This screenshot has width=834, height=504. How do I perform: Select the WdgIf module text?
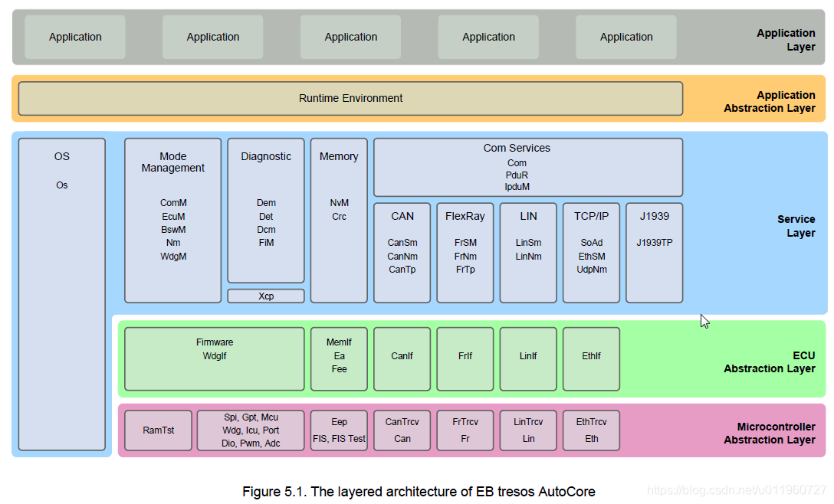tap(215, 356)
